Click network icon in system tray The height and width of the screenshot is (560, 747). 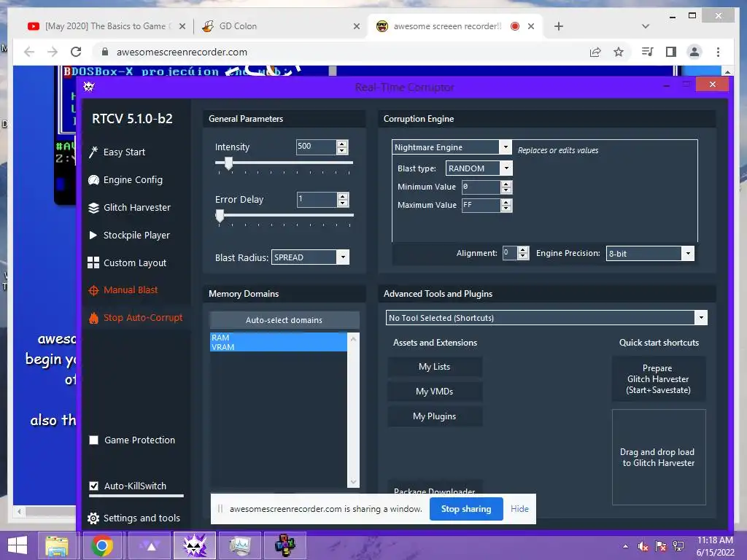point(678,546)
